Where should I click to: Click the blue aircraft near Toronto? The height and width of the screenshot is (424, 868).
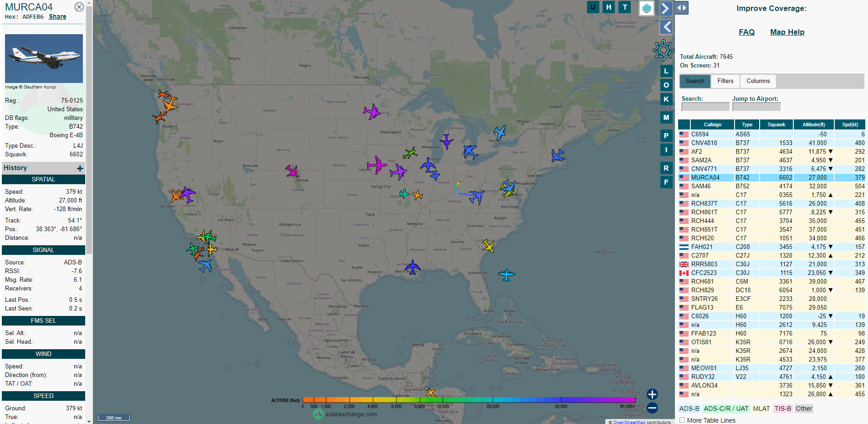[500, 133]
